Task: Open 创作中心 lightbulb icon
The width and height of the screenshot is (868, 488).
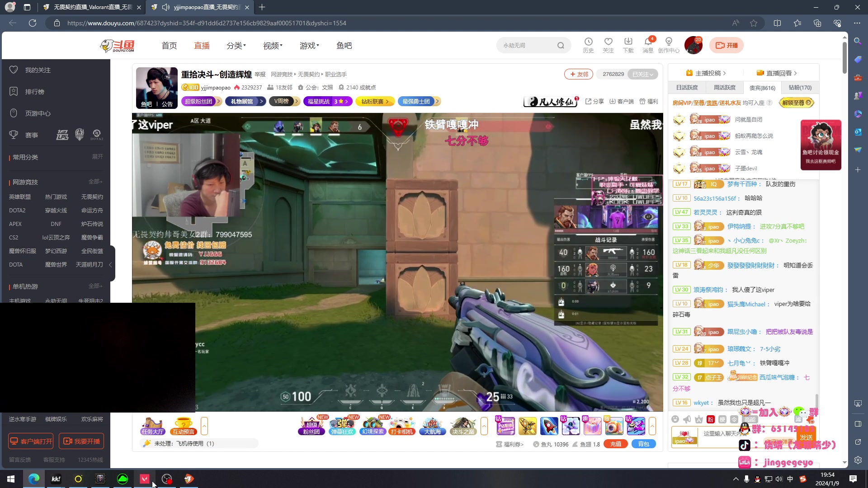Action: [669, 42]
